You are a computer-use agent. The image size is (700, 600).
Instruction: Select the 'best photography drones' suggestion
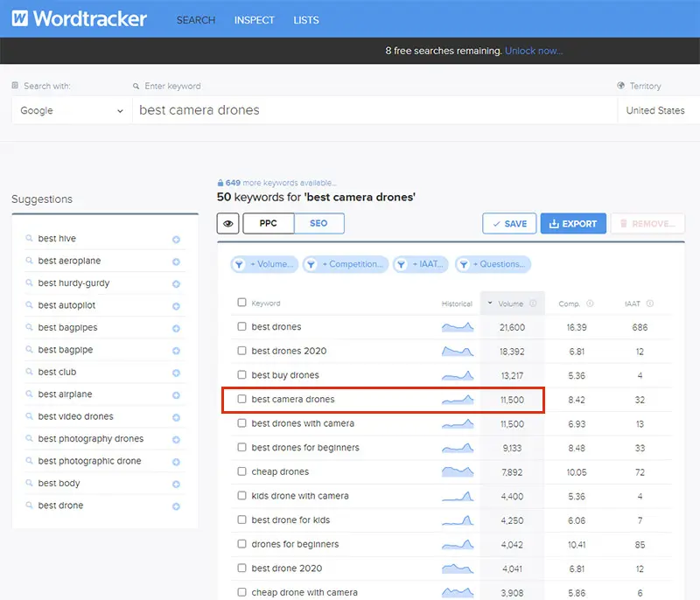(91, 438)
